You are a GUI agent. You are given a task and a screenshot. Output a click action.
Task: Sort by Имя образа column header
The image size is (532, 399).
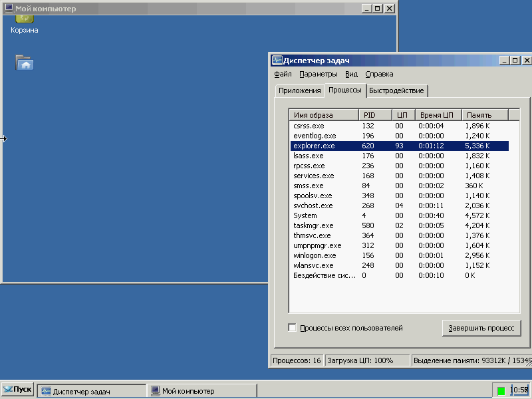pos(324,115)
